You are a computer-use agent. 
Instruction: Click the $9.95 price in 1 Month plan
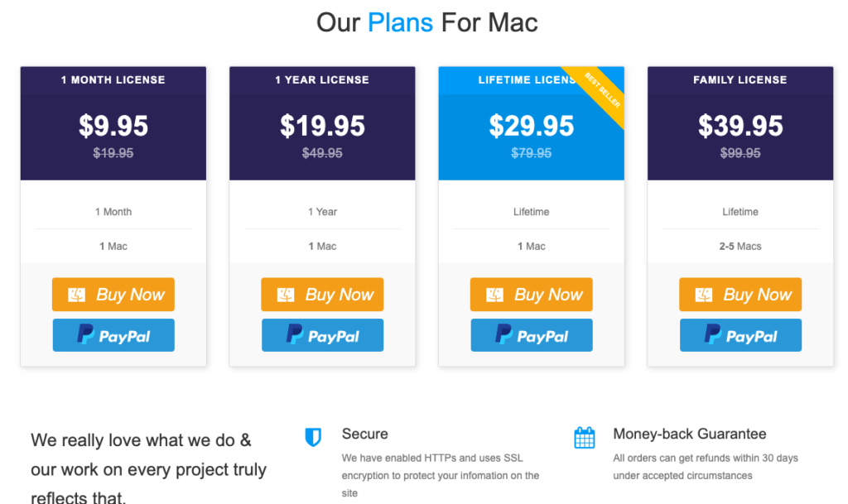click(x=113, y=126)
